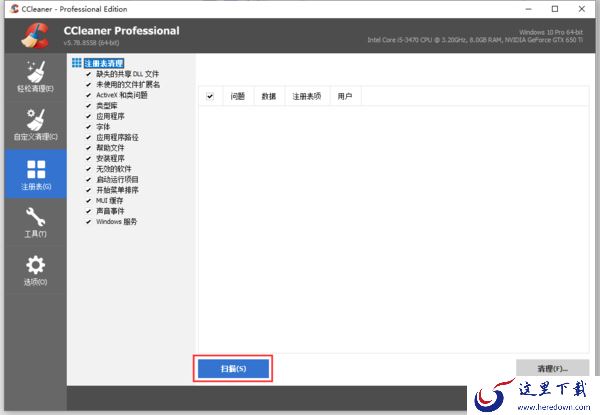Sort results by the 数据 column
Image resolution: width=600 pixels, height=415 pixels.
tap(269, 96)
